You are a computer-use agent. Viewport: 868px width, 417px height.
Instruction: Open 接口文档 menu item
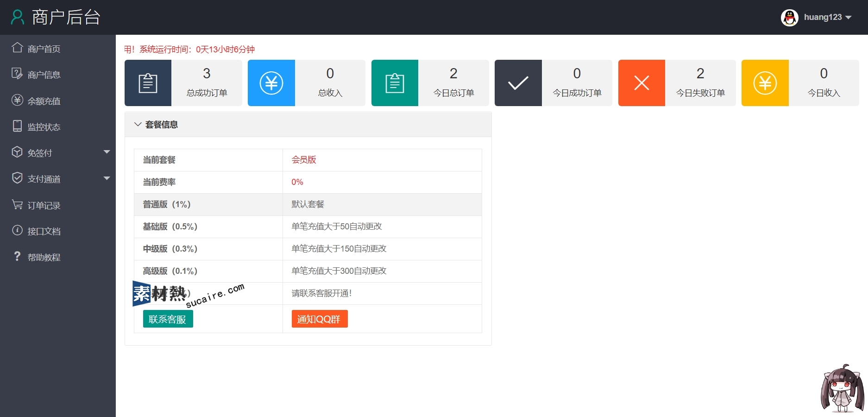pos(58,231)
